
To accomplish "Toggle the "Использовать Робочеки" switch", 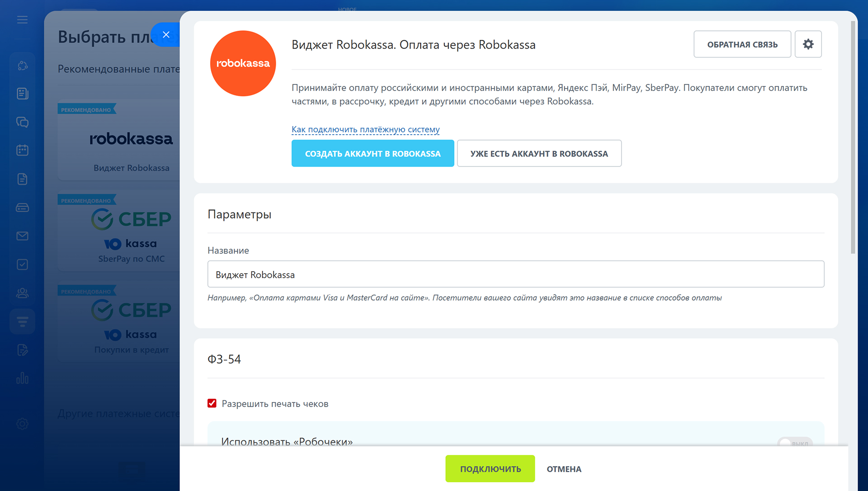I will (794, 443).
